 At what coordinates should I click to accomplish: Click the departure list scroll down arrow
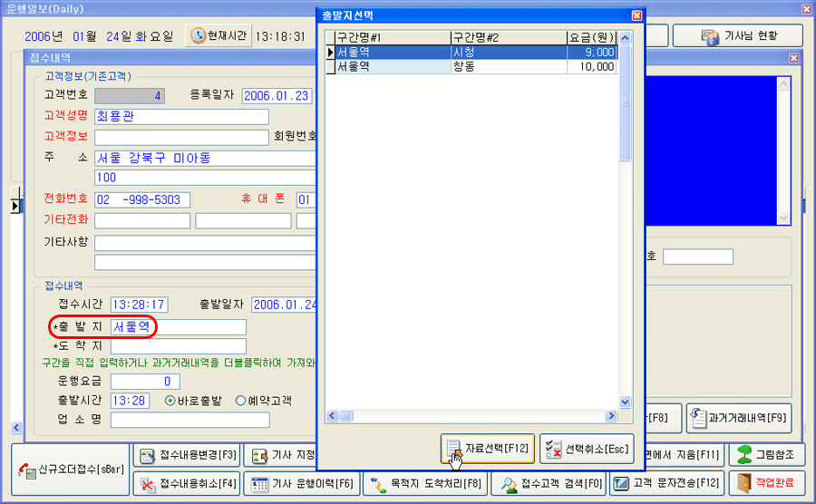pyautogui.click(x=625, y=402)
